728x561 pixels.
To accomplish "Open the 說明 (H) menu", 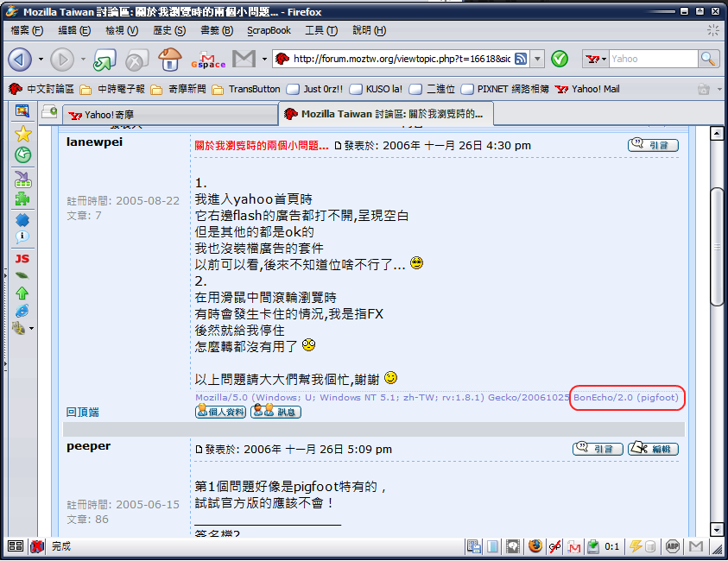I will [369, 30].
